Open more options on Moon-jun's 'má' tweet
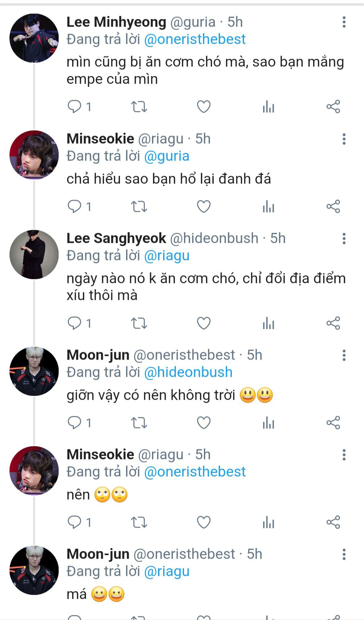 point(344,554)
